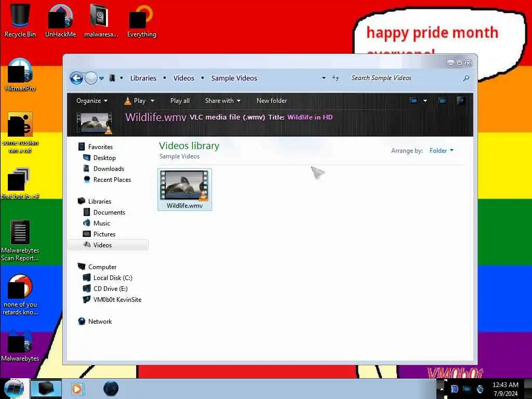
Task: Open VM0b0t KevinSite drive
Action: click(x=117, y=300)
